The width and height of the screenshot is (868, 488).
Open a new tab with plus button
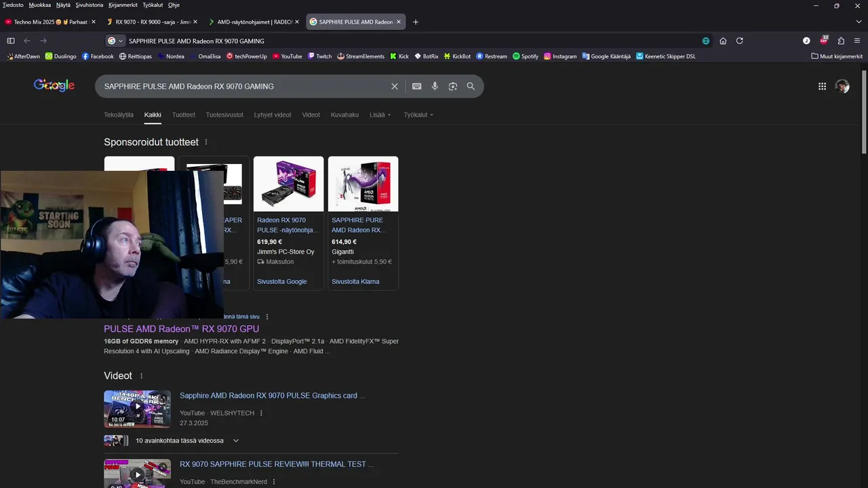(416, 22)
